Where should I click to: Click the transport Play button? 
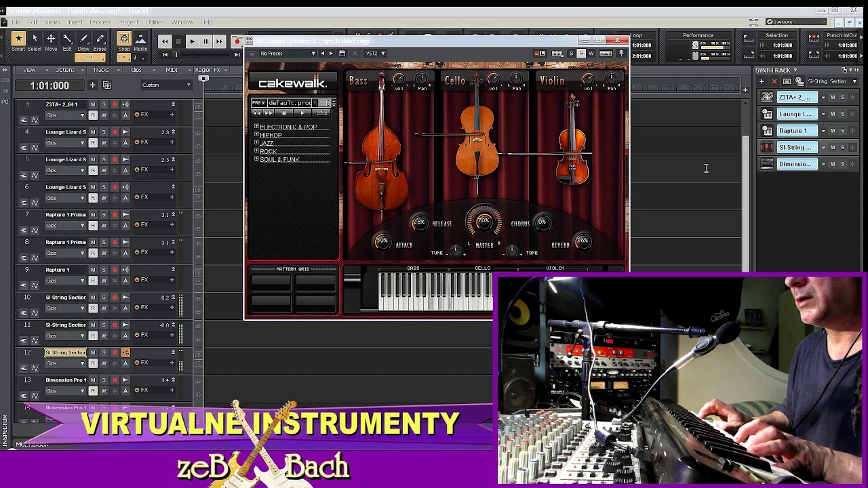click(x=192, y=41)
